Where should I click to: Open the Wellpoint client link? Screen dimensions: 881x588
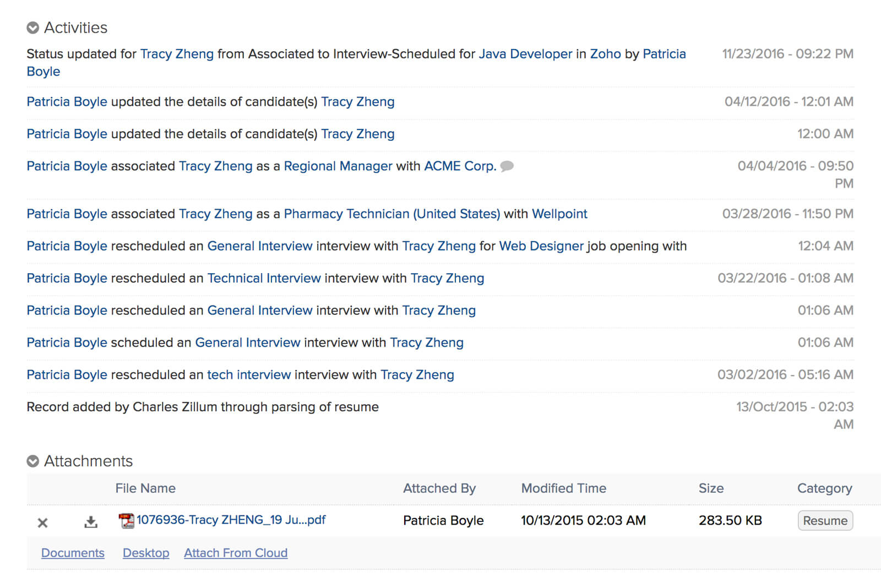559,214
